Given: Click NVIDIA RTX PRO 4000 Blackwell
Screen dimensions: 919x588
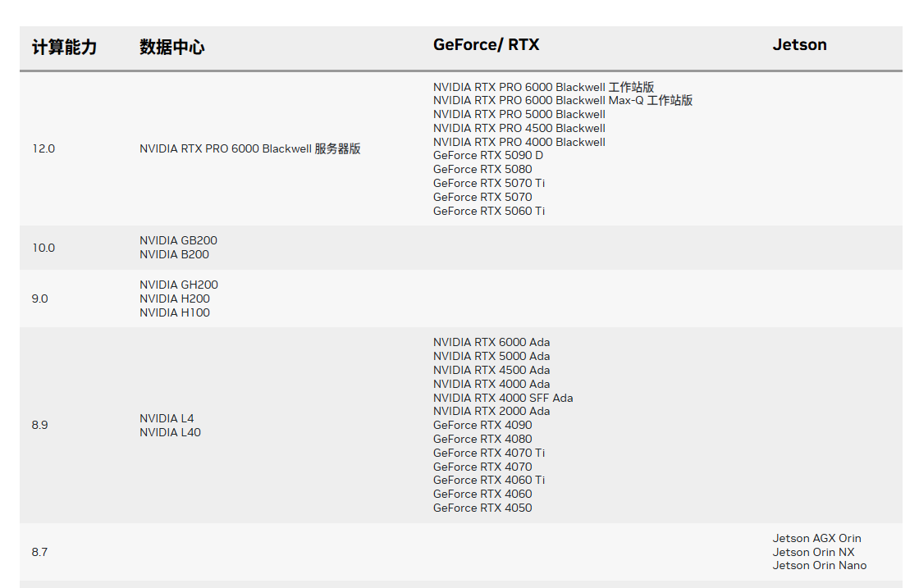Looking at the screenshot, I should [519, 143].
